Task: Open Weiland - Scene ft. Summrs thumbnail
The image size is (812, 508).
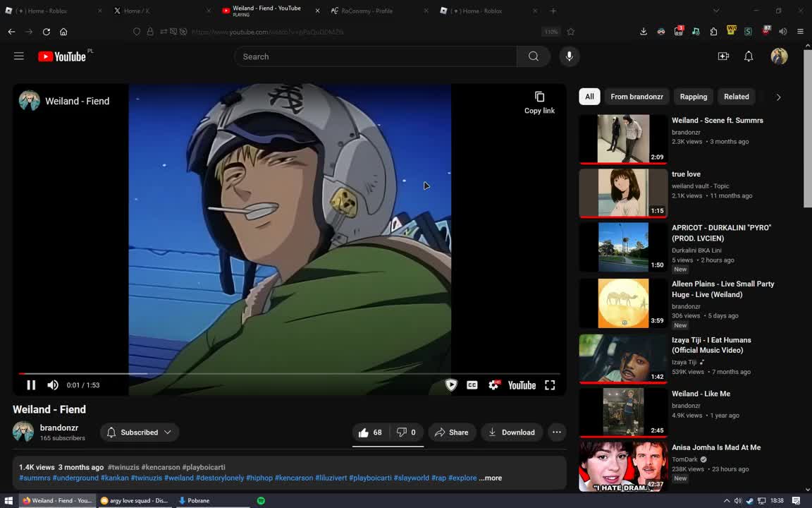Action: tap(623, 139)
